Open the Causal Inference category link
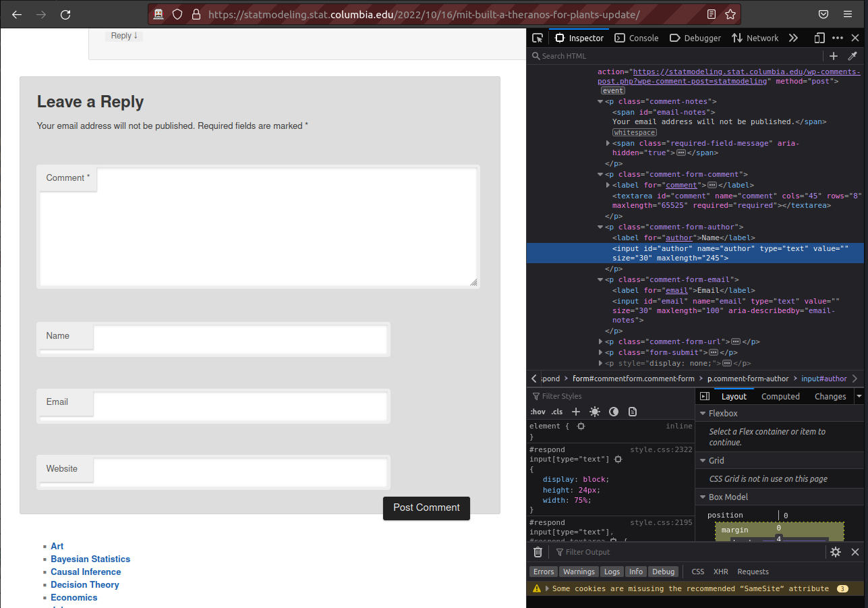Image resolution: width=868 pixels, height=608 pixels. click(x=86, y=572)
